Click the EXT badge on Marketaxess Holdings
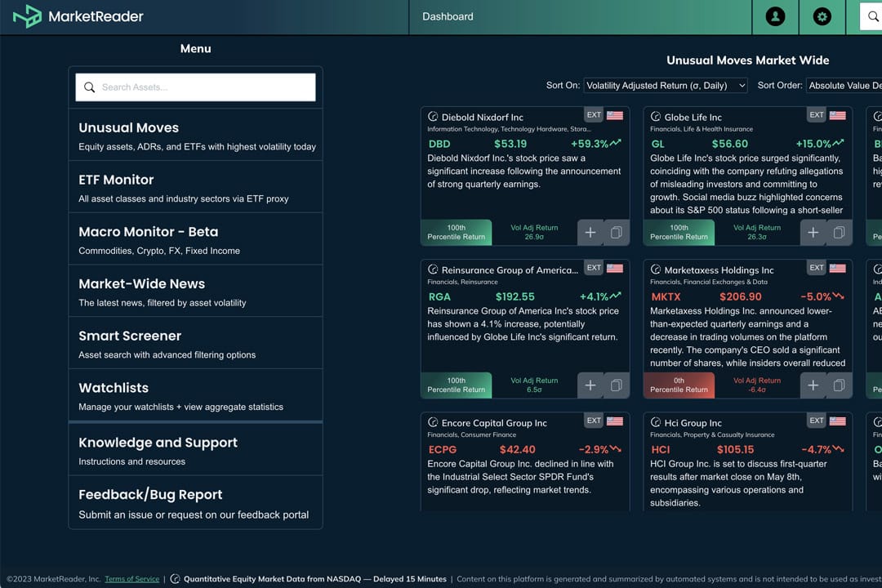The height and width of the screenshot is (588, 882). click(817, 268)
